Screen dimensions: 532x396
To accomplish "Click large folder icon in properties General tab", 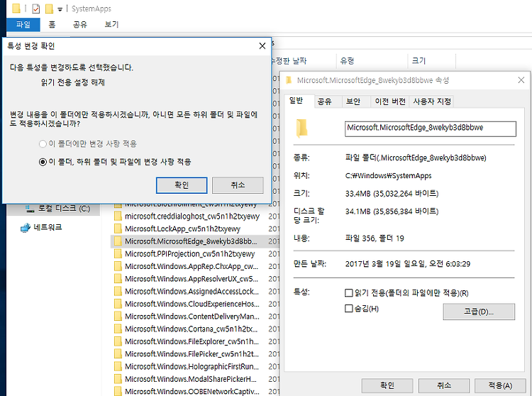I will click(x=301, y=128).
